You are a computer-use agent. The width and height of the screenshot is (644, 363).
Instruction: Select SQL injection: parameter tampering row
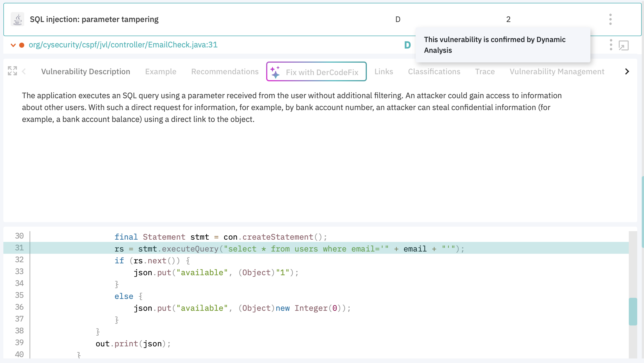point(322,19)
